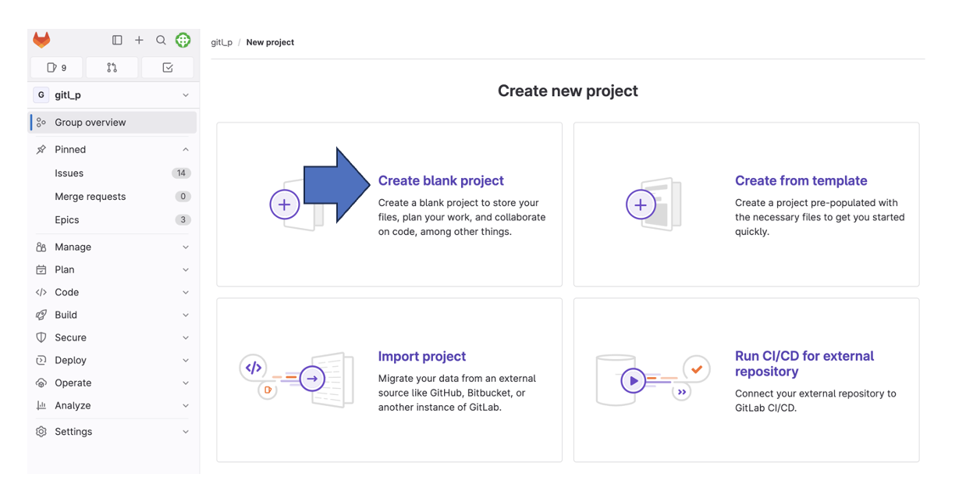Viewport: 980px width, 495px height.
Task: Open the green user avatar
Action: tap(183, 39)
